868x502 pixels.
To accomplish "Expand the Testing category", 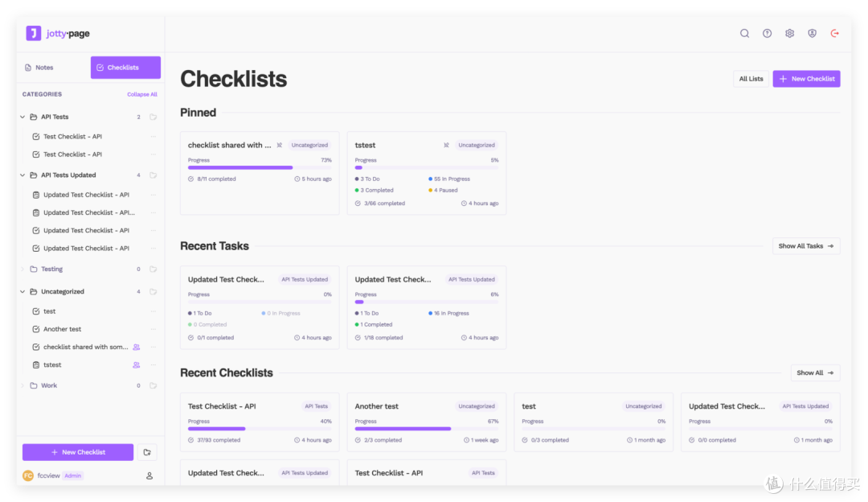I will [x=23, y=270].
